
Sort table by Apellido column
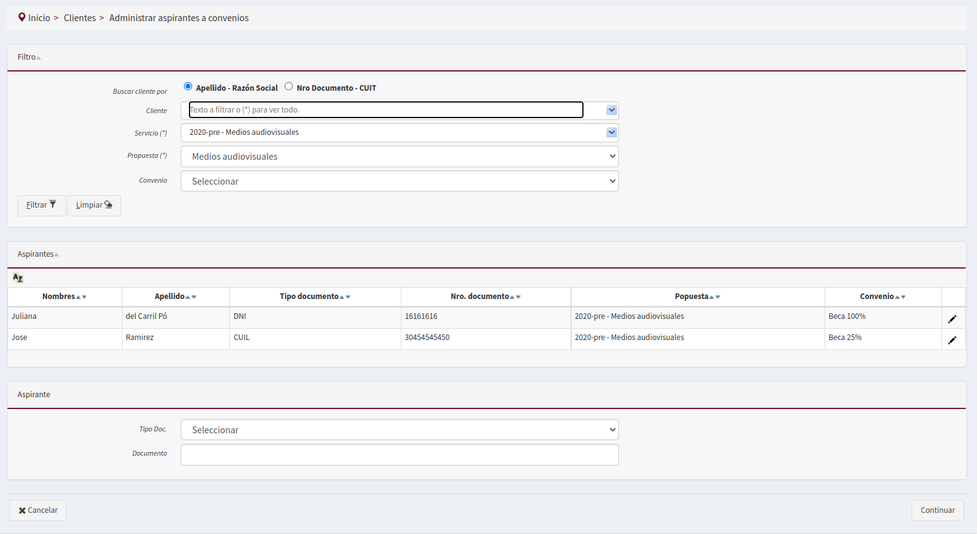(176, 297)
